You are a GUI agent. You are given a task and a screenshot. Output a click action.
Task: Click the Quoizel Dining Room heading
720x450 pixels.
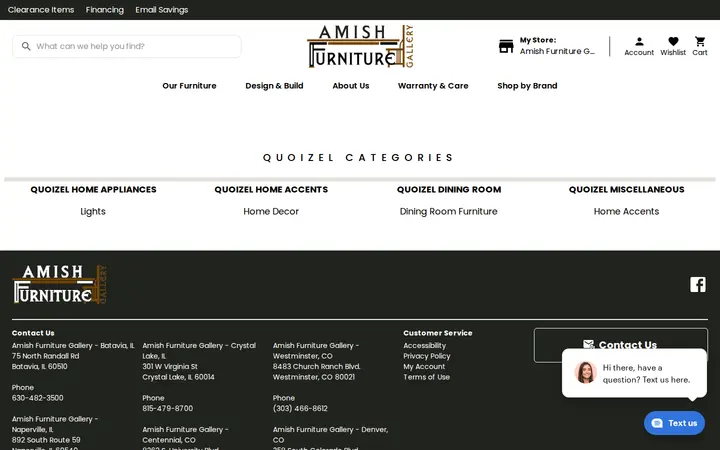coord(449,190)
